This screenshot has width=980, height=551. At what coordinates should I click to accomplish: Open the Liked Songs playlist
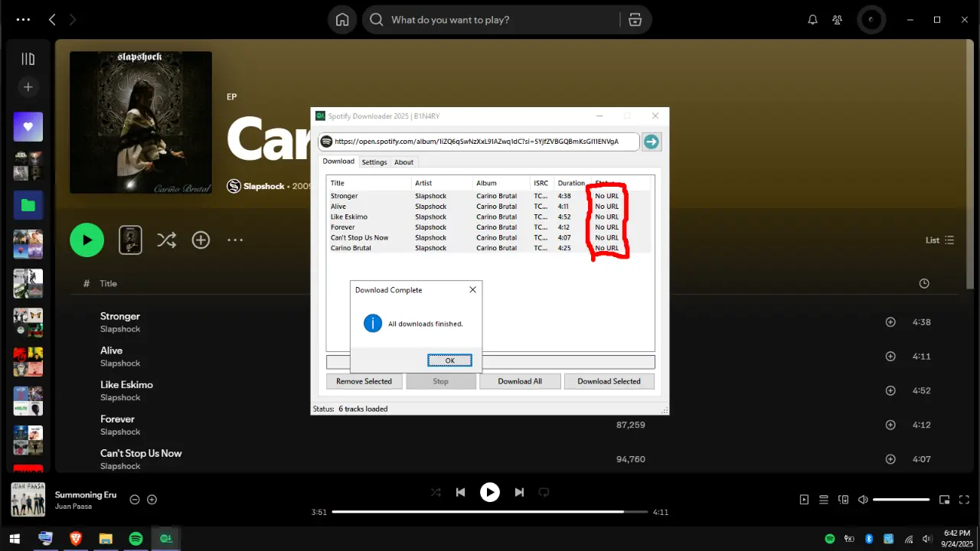coord(28,127)
